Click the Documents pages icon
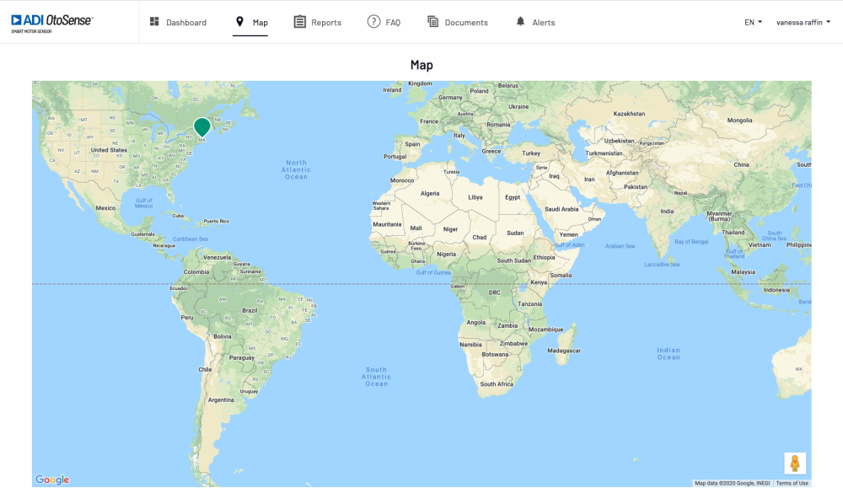The height and width of the screenshot is (504, 843). pyautogui.click(x=432, y=22)
